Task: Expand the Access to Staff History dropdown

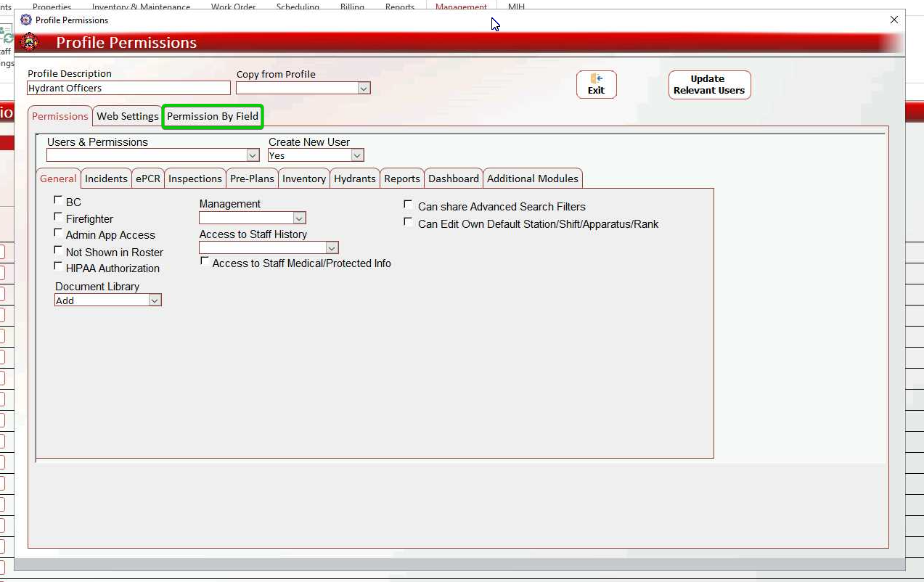Action: click(x=332, y=248)
